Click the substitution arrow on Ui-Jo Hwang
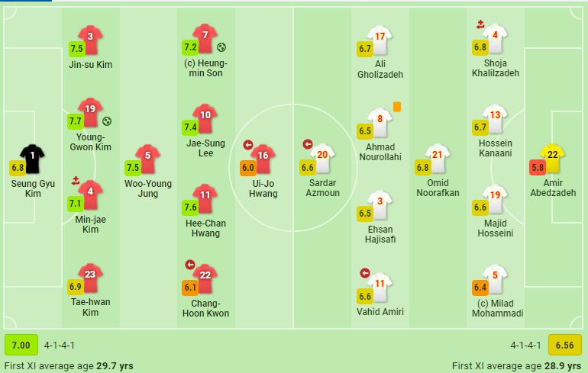 click(x=247, y=145)
